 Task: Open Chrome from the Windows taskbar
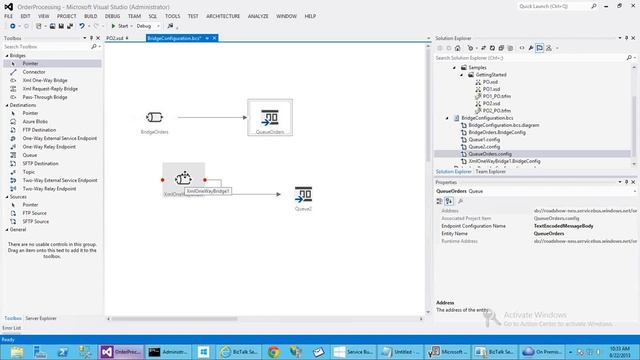coord(273,352)
